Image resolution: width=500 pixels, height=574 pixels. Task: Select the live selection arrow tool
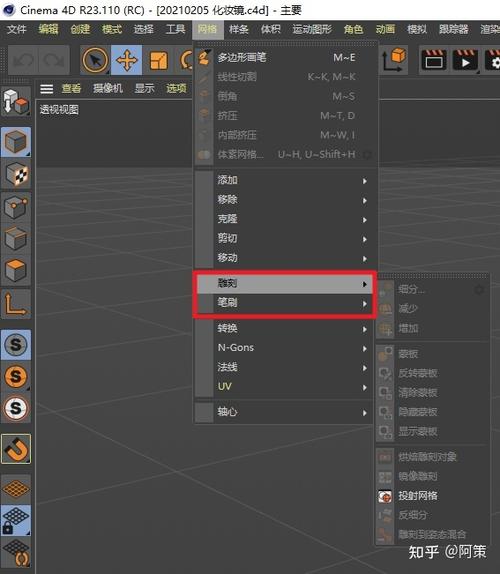(x=95, y=60)
